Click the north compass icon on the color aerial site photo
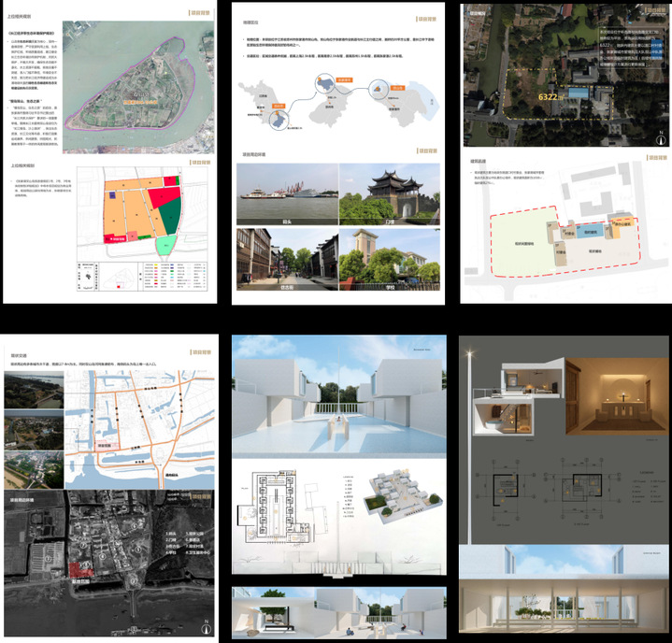 coord(660,138)
